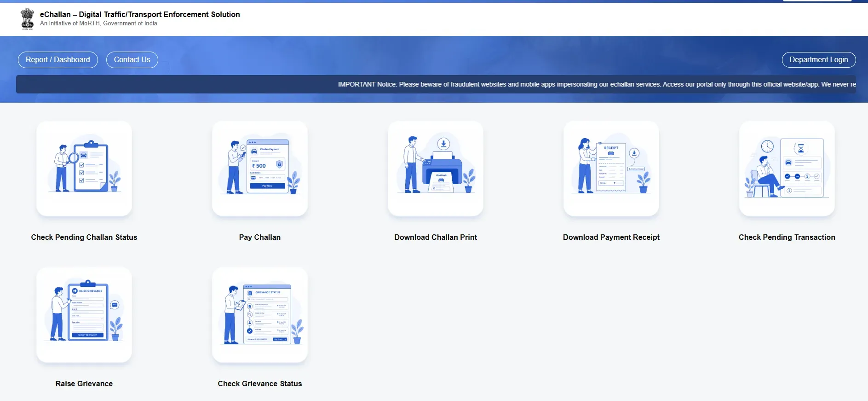Click "An Initiative of MoRTH, Government of India" subtitle

click(x=98, y=23)
